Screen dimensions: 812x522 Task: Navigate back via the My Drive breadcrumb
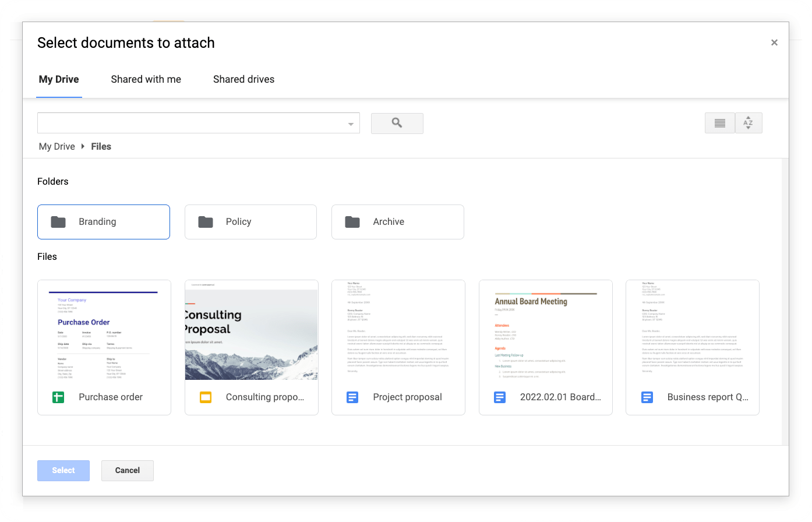point(57,146)
